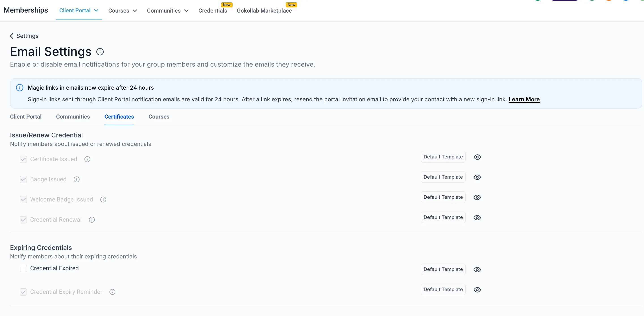This screenshot has width=644, height=316.
Task: Select the Courses tab below the banner
Action: [x=159, y=117]
